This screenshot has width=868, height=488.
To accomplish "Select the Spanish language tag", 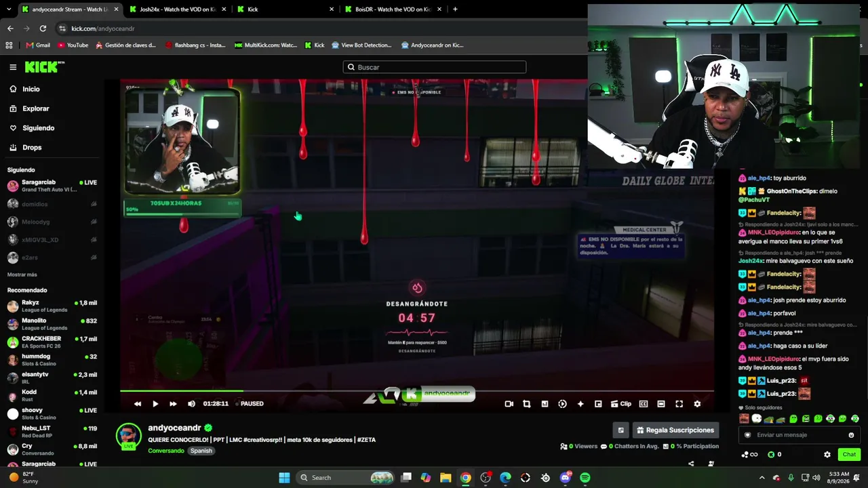I will [201, 451].
